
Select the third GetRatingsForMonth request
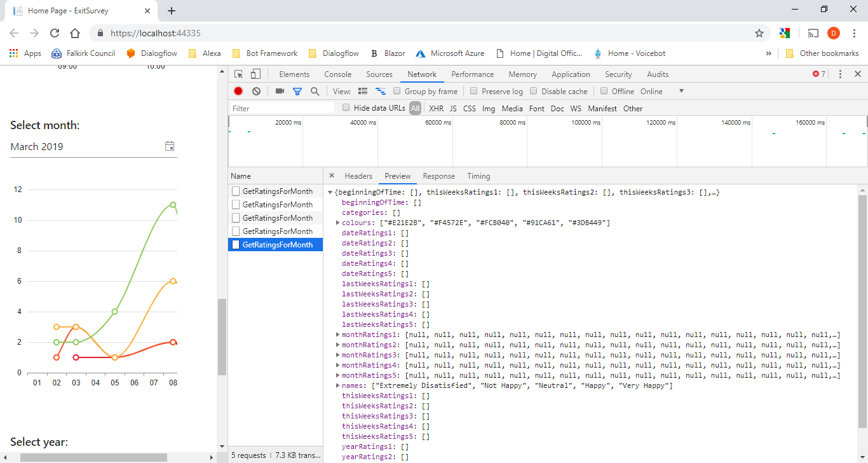tap(277, 218)
